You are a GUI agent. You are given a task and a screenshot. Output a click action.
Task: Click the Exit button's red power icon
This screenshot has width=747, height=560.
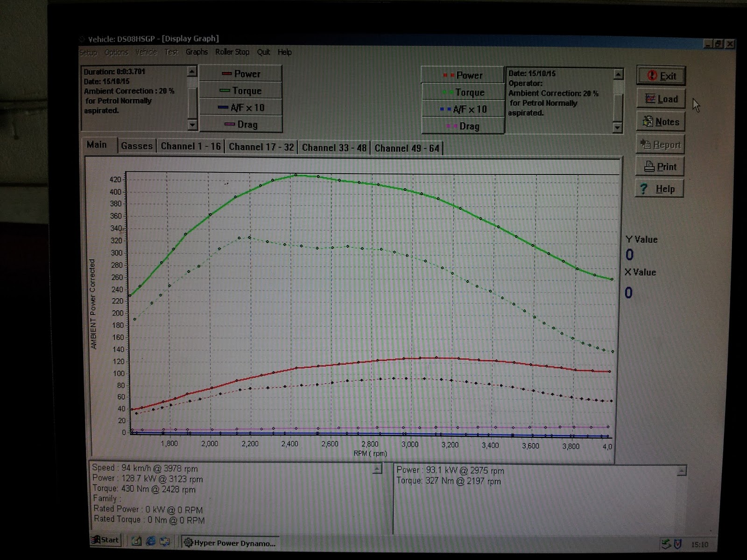click(x=652, y=76)
